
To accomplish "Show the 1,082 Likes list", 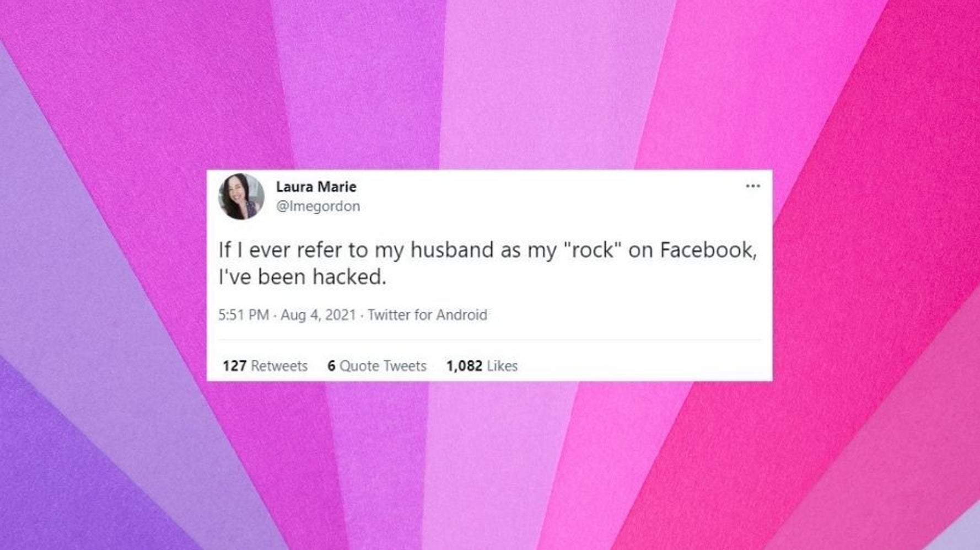I will (482, 366).
